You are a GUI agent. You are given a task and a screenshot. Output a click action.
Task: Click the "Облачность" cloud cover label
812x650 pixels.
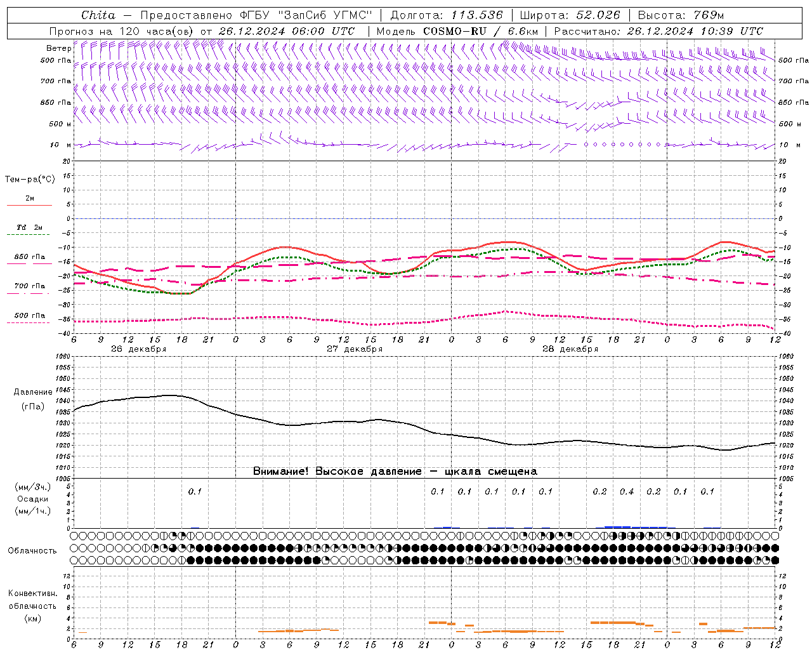(32, 550)
